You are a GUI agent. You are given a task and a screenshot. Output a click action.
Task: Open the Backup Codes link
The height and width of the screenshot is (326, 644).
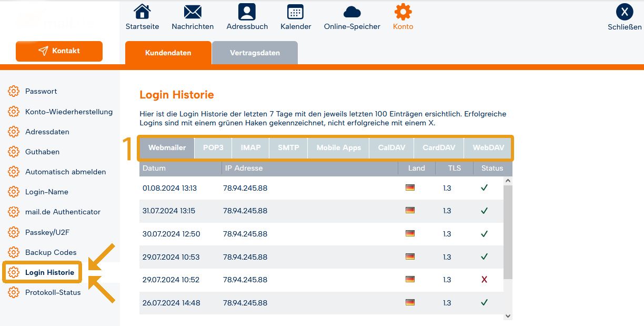[x=51, y=252]
